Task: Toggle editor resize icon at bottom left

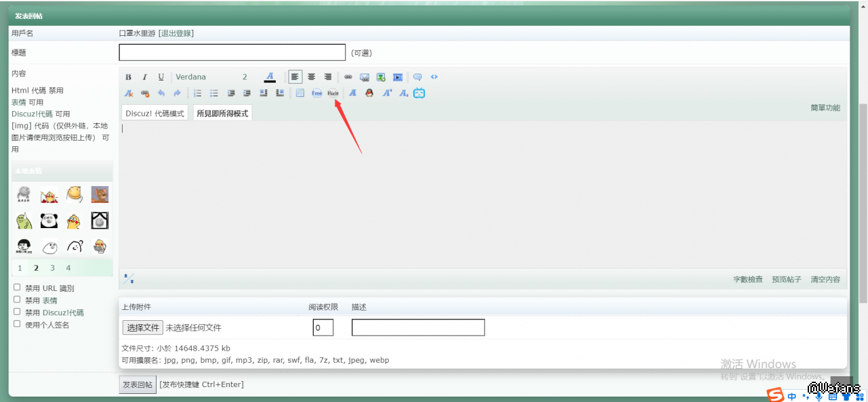Action: point(129,279)
